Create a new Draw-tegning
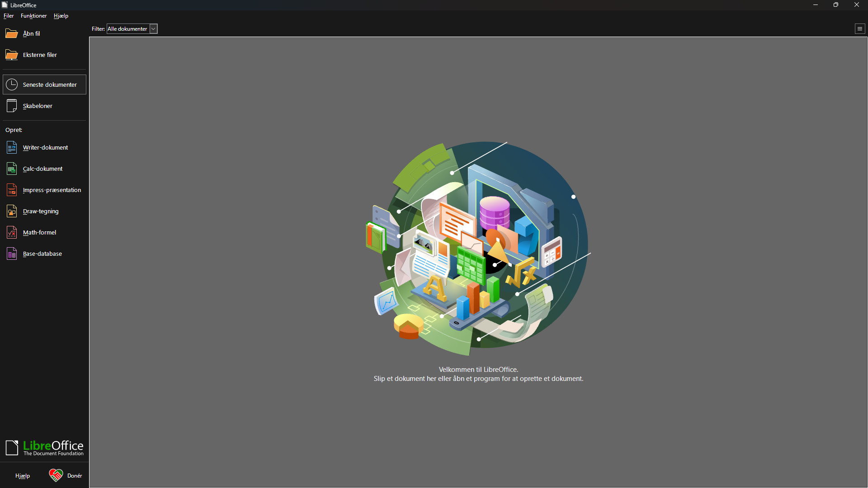The width and height of the screenshot is (868, 488). [x=40, y=211]
